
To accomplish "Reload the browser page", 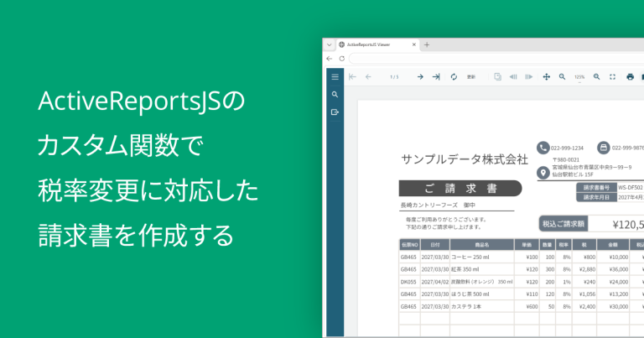I will click(342, 59).
